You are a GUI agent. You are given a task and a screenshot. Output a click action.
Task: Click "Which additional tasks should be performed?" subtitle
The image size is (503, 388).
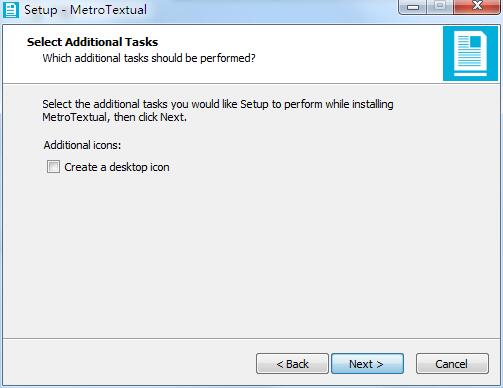coord(149,58)
